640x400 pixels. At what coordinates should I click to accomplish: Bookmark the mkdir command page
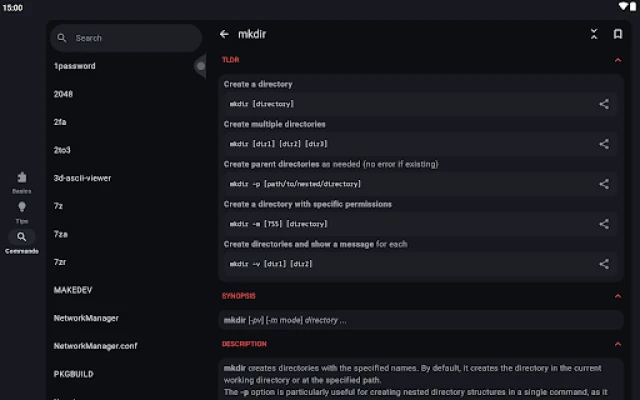coord(618,34)
